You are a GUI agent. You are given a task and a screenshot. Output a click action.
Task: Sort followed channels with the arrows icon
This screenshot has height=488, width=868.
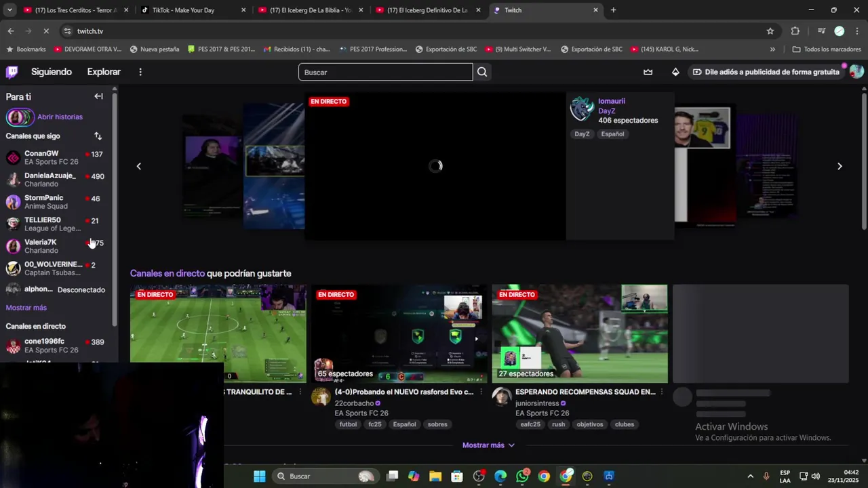point(98,136)
